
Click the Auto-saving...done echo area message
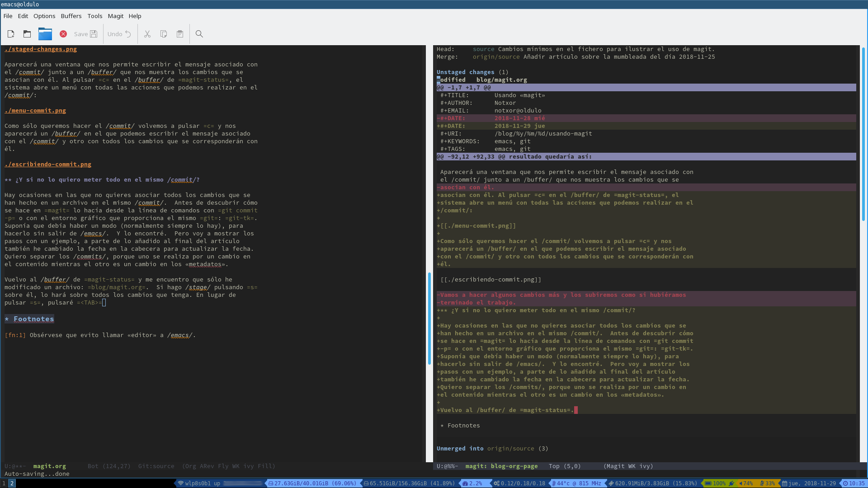pos(37,474)
